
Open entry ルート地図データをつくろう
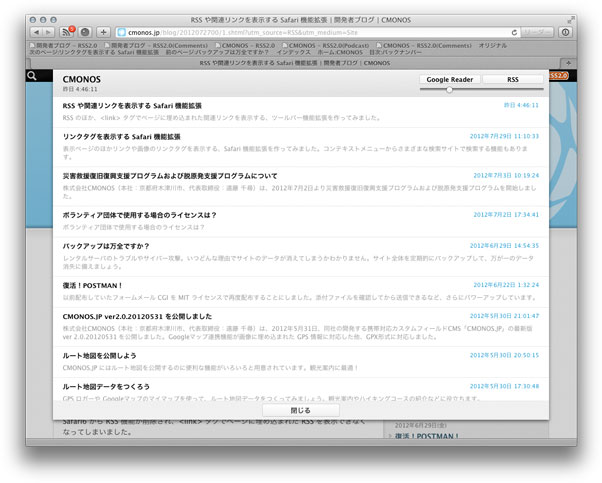(x=106, y=387)
